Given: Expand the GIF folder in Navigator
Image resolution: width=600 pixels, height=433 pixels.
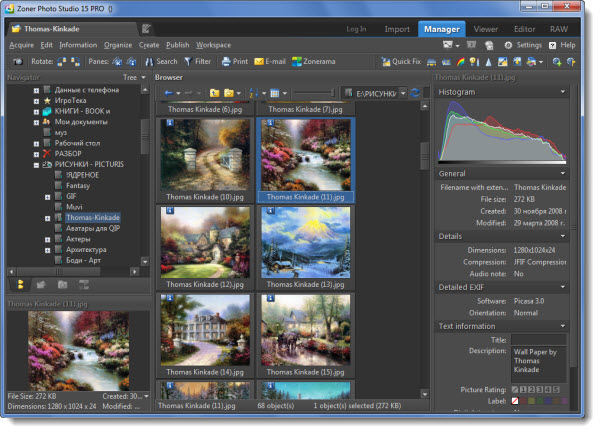Looking at the screenshot, I should pyautogui.click(x=47, y=197).
